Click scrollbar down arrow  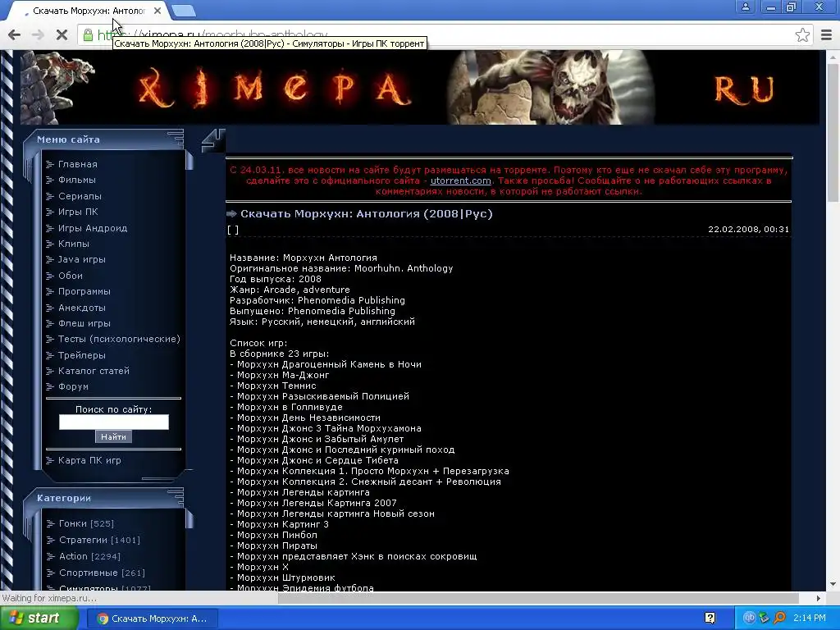coord(833,584)
